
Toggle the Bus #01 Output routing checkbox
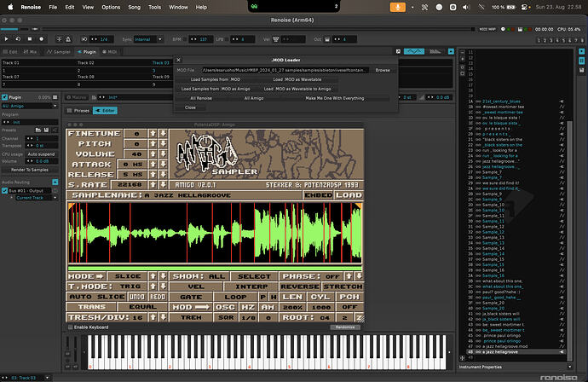pyautogui.click(x=4, y=191)
